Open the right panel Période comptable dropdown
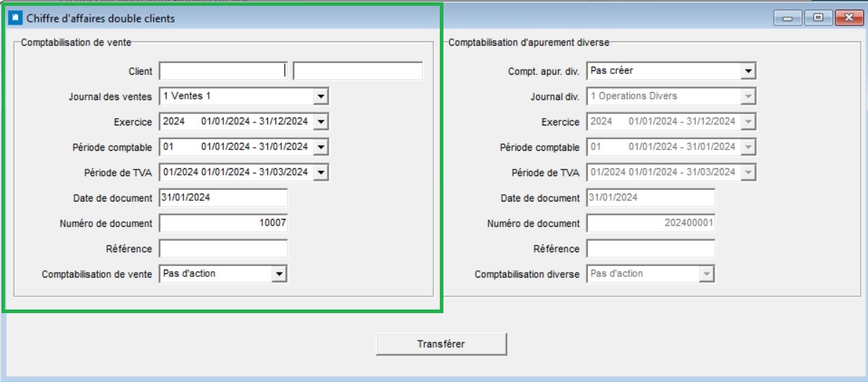This screenshot has height=382, width=868. (x=671, y=146)
